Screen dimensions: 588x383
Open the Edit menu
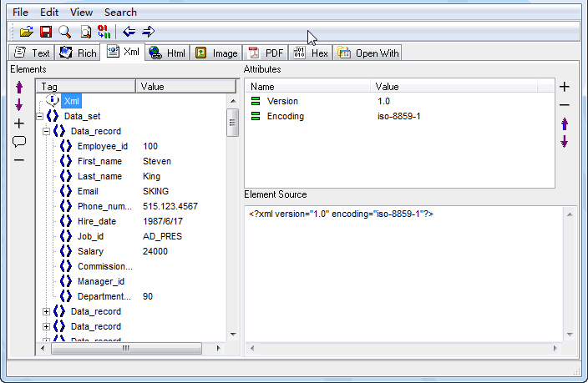click(x=49, y=13)
